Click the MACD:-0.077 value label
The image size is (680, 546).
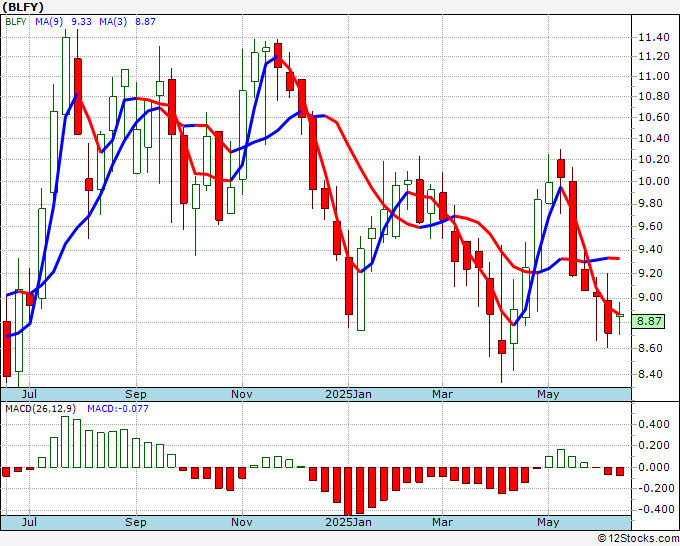[x=118, y=409]
